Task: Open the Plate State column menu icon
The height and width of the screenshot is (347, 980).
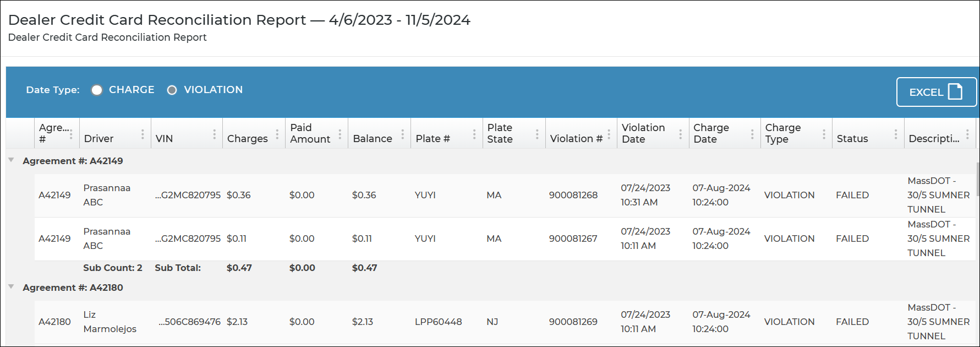Action: 537,134
